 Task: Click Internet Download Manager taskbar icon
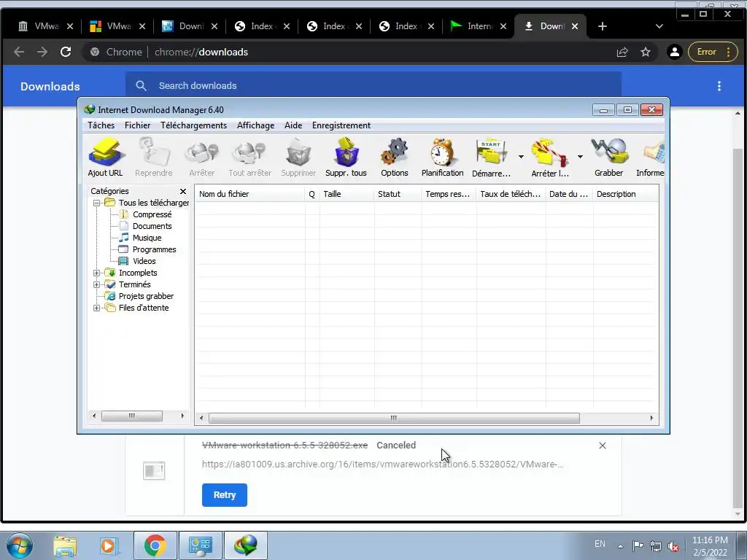pos(246,545)
